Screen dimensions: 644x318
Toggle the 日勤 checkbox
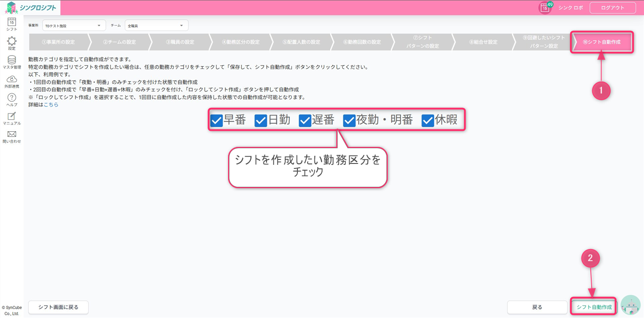[x=261, y=120]
